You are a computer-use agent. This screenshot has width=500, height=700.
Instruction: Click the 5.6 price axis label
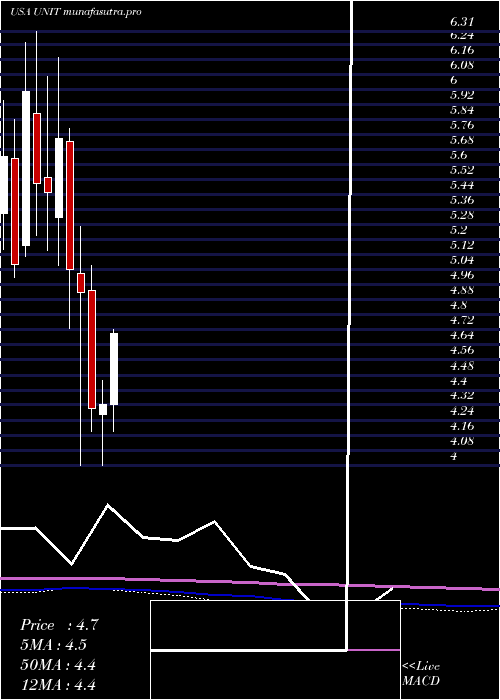(x=459, y=155)
